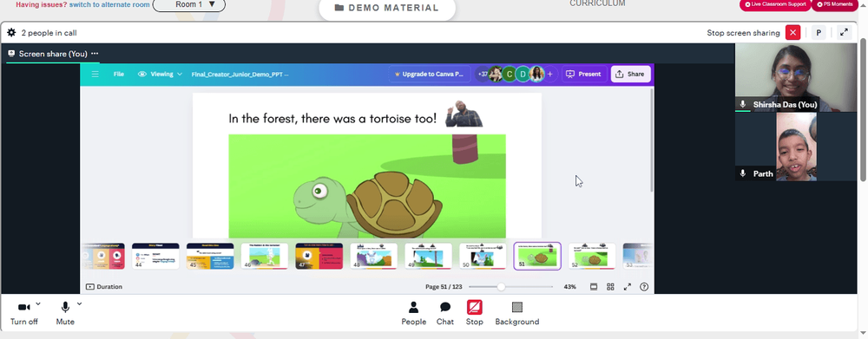Open Screen share options ellipsis menu

[95, 54]
